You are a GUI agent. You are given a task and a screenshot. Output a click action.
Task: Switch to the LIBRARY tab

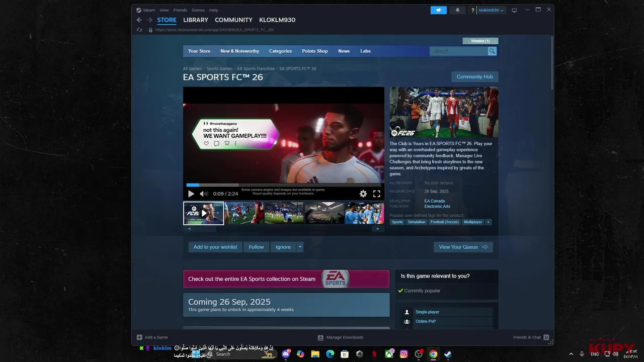(x=196, y=20)
